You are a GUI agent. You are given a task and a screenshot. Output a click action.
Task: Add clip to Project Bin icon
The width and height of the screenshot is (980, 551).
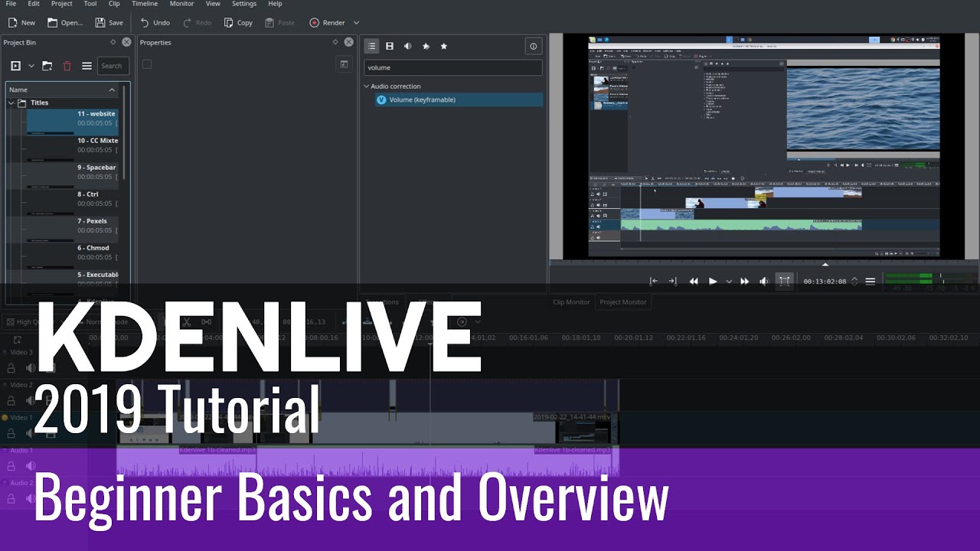pyautogui.click(x=15, y=66)
